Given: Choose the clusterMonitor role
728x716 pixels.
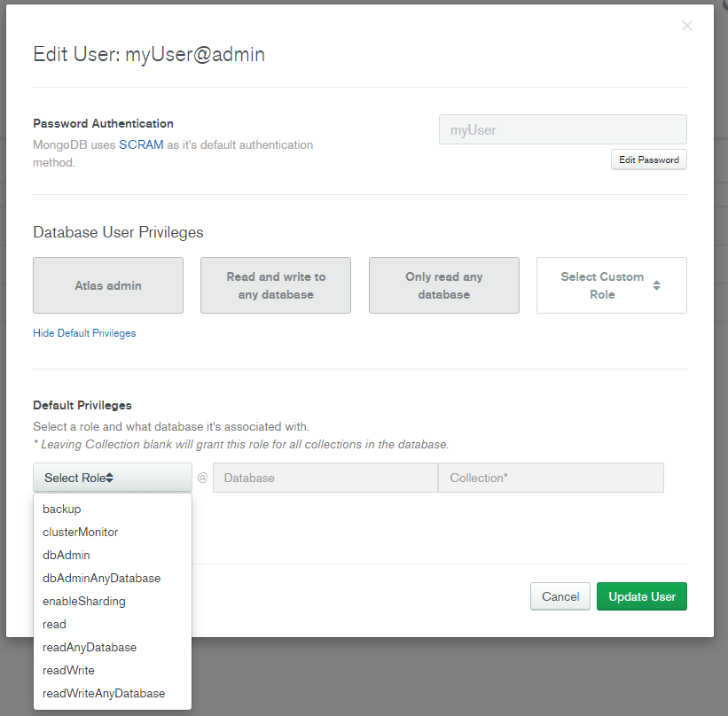Looking at the screenshot, I should pos(81,532).
